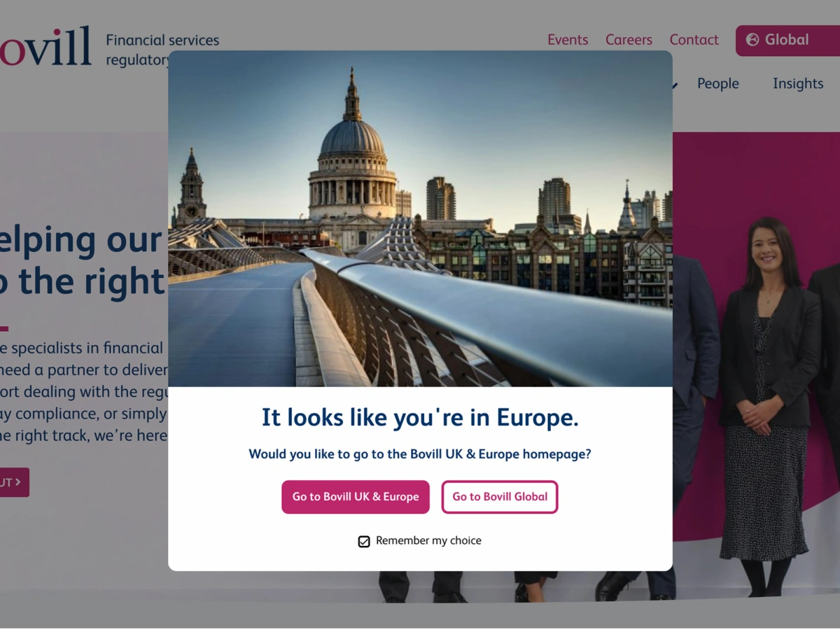Click the UK & Europe homepage question text
The height and width of the screenshot is (630, 840).
(x=420, y=454)
